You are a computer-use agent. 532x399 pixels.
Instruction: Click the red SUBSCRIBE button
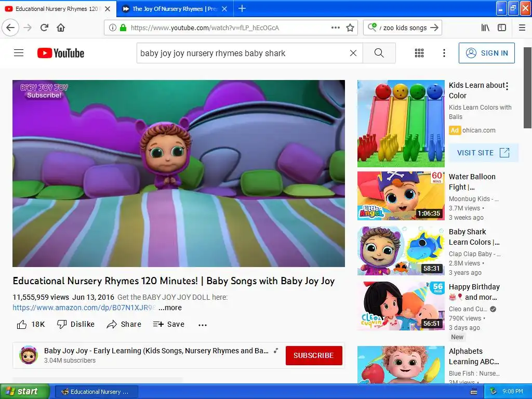coord(313,355)
